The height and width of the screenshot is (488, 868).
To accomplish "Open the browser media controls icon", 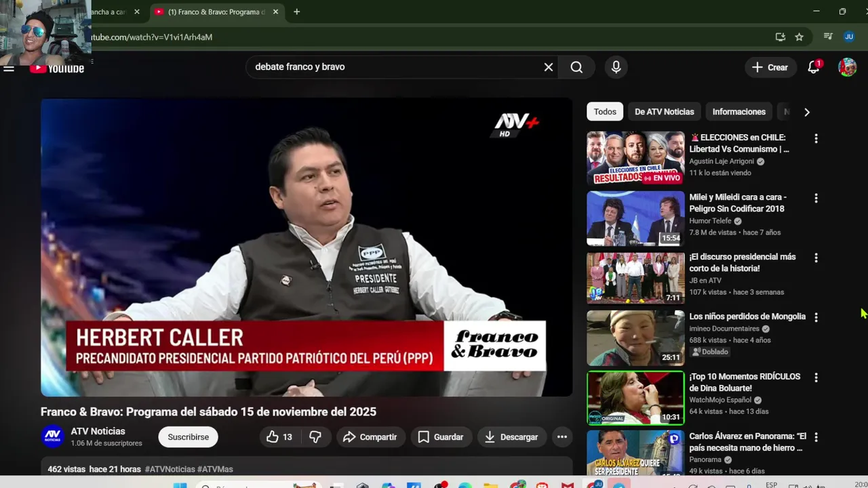I will click(828, 37).
